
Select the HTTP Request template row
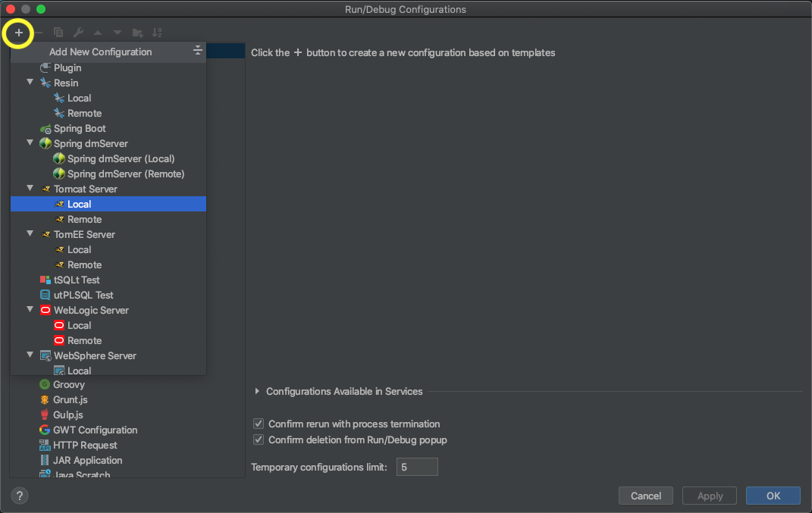pos(127,446)
